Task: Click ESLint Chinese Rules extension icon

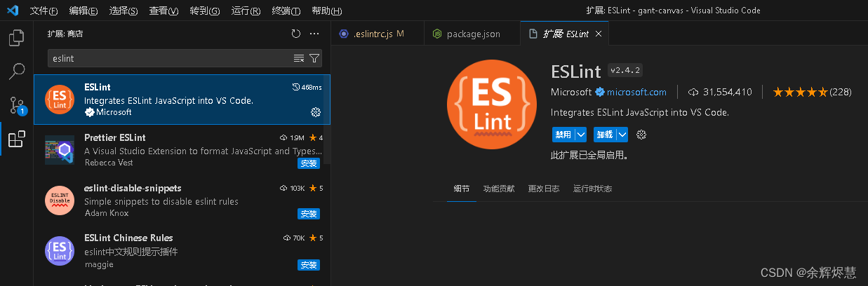Action: coord(60,251)
